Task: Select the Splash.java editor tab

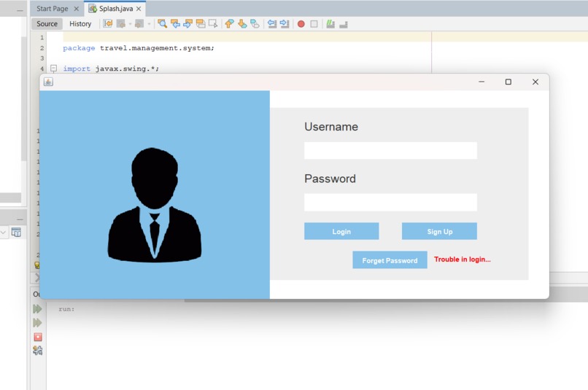Action: [115, 9]
